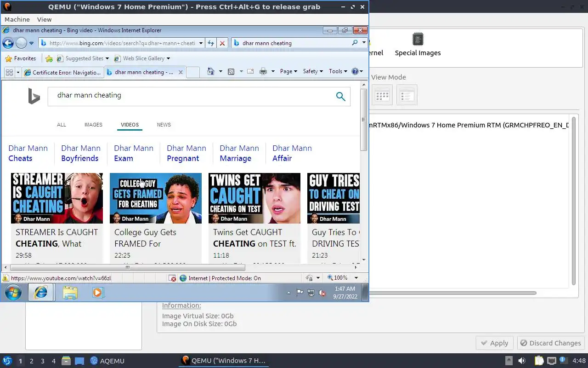Click the Read Mail envelope icon
The height and width of the screenshot is (368, 588).
[x=250, y=71]
